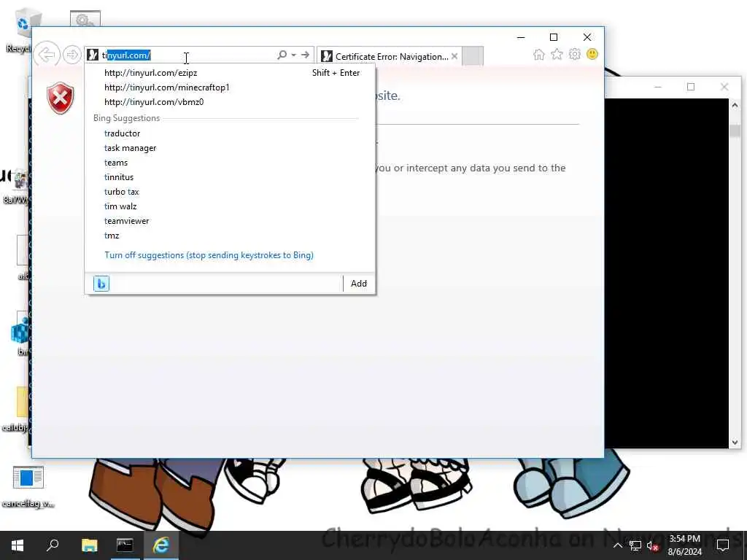
Task: Click the Go arrow in the address bar
Action: coord(306,55)
